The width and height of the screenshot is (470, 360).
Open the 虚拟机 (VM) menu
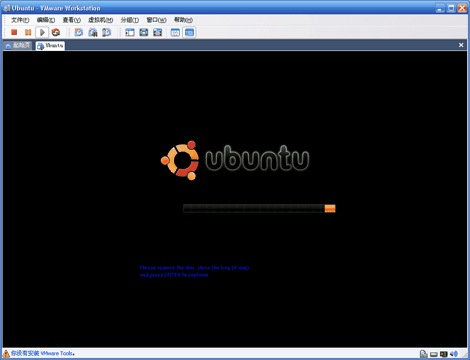101,20
